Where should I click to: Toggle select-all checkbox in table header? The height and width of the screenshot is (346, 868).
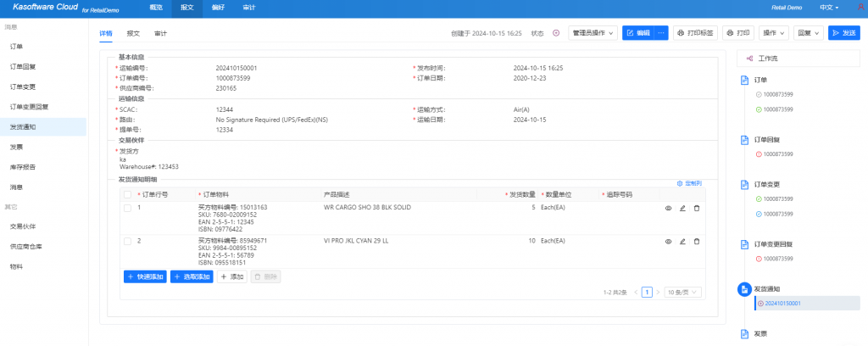coord(128,195)
